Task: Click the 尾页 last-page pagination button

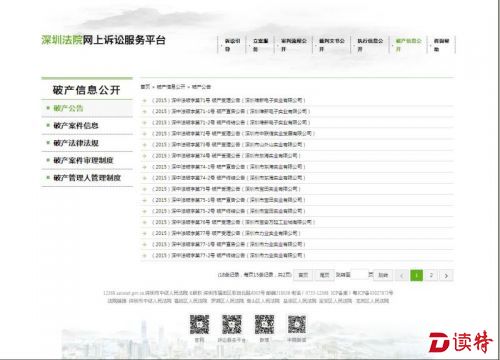Action: point(324,275)
